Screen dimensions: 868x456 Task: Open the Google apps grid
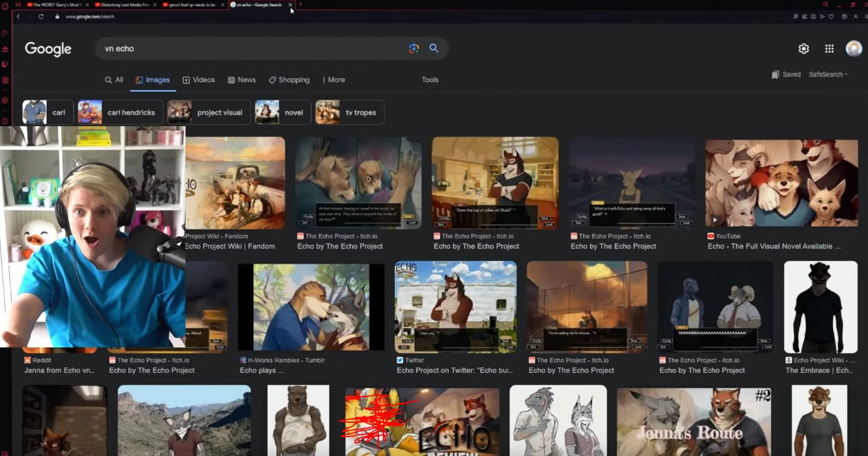tap(829, 49)
